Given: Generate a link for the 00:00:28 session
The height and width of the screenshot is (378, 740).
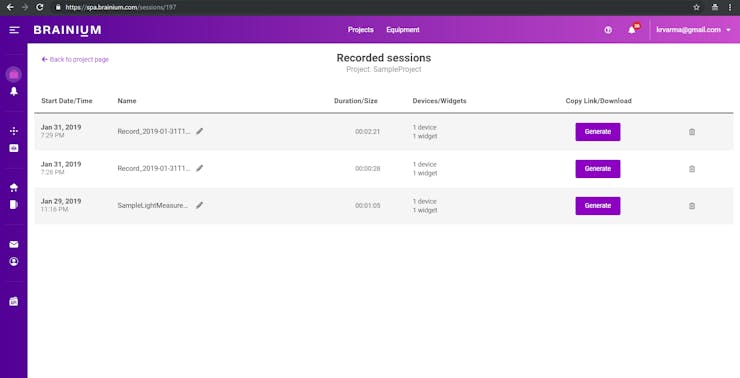Looking at the screenshot, I should [597, 168].
